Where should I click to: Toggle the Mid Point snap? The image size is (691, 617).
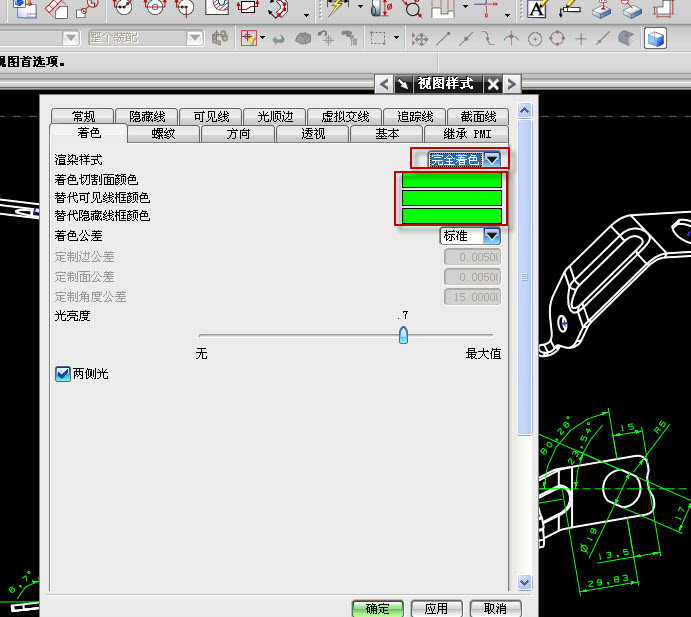pos(466,39)
